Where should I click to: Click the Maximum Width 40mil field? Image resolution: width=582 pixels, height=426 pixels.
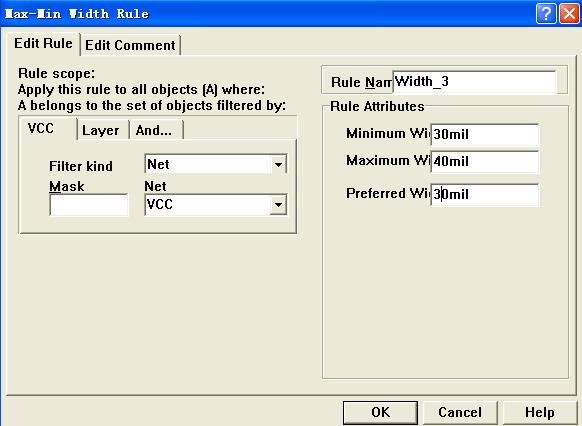tap(484, 161)
